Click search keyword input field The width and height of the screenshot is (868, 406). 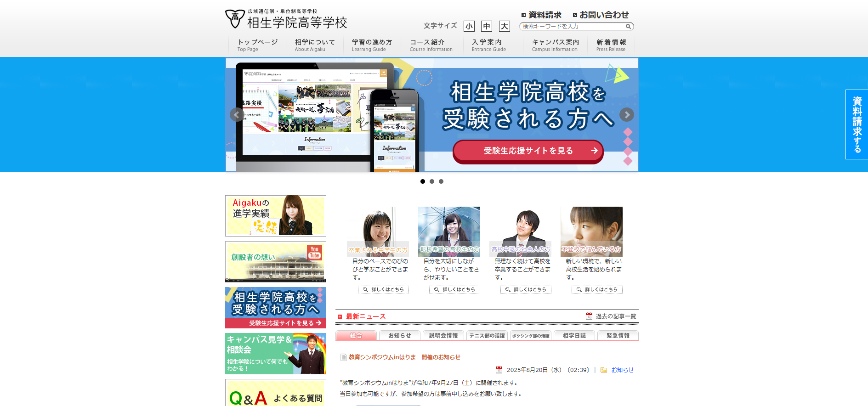point(572,27)
